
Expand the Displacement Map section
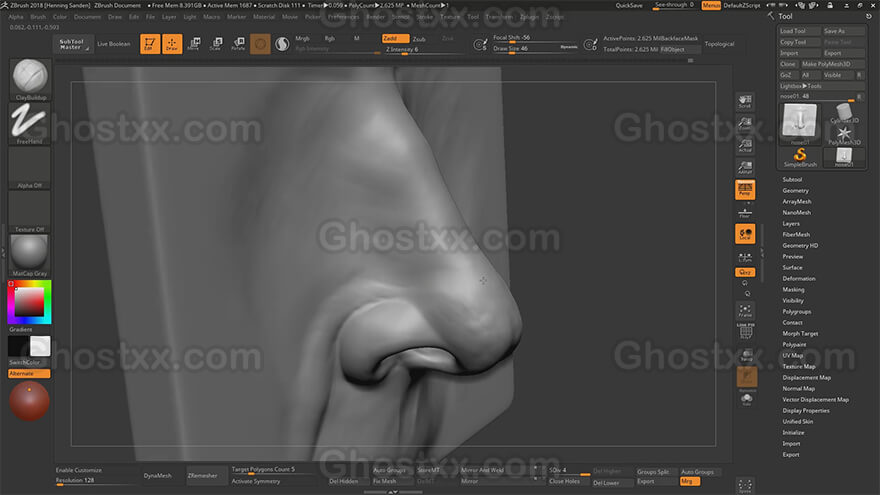pos(806,378)
